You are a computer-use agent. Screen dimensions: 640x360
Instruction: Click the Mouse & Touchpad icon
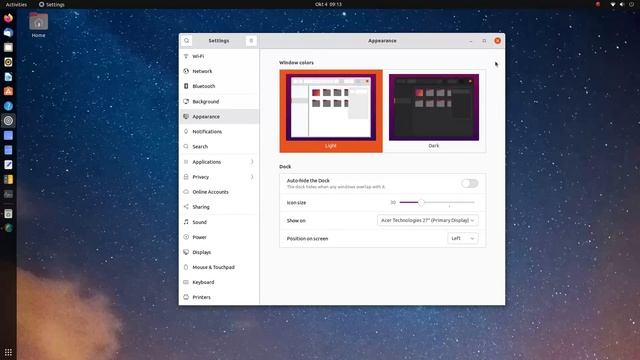point(186,267)
